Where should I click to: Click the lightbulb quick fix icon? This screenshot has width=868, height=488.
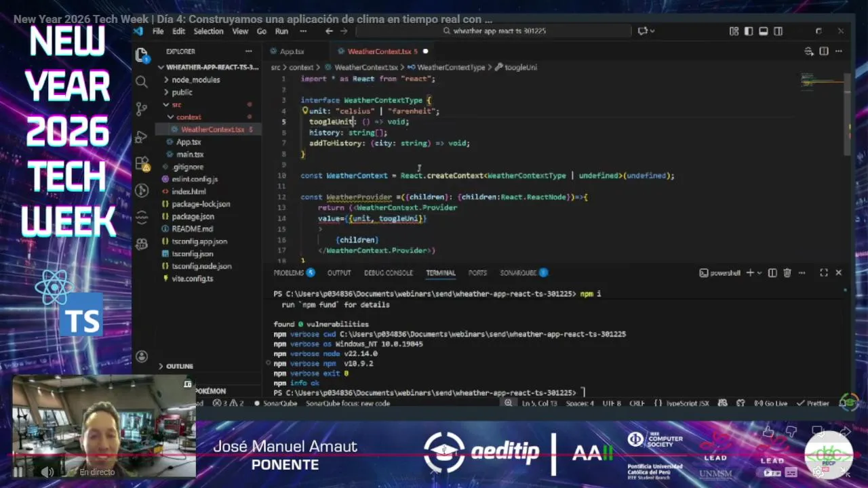click(305, 110)
